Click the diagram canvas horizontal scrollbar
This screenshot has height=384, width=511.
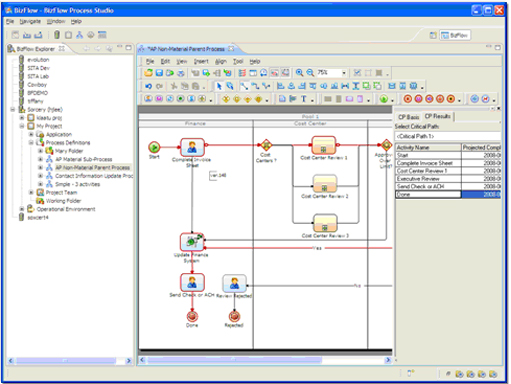[x=265, y=360]
